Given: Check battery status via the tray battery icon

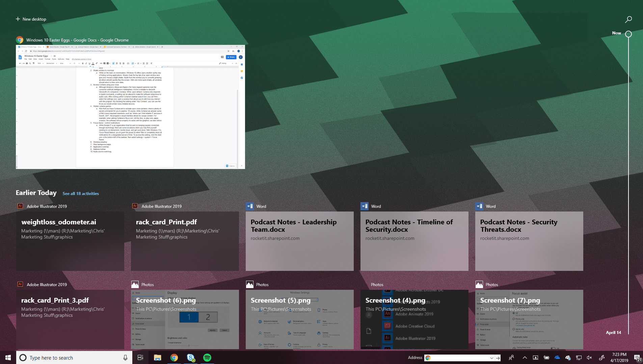Looking at the screenshot, I should click(546, 358).
